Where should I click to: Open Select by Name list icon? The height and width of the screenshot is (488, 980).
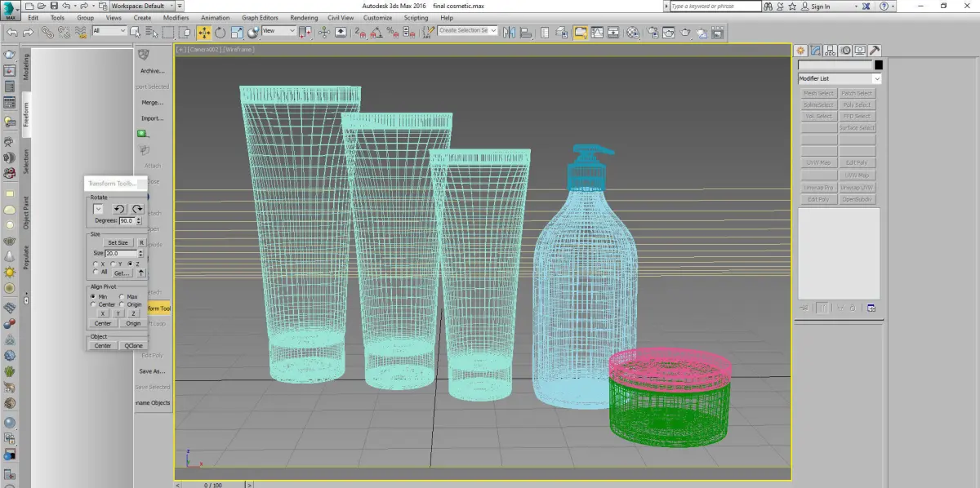coord(151,33)
